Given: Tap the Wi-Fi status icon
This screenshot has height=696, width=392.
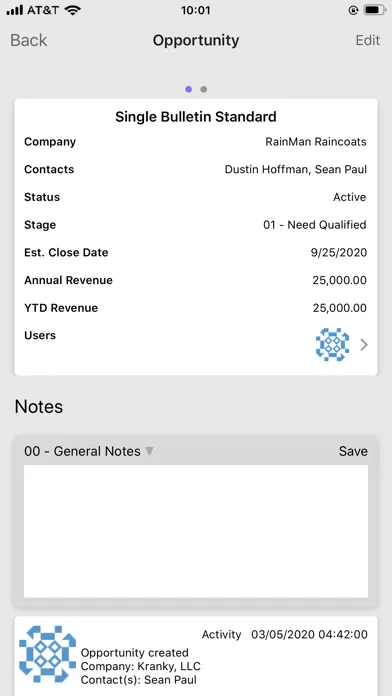Looking at the screenshot, I should (72, 10).
